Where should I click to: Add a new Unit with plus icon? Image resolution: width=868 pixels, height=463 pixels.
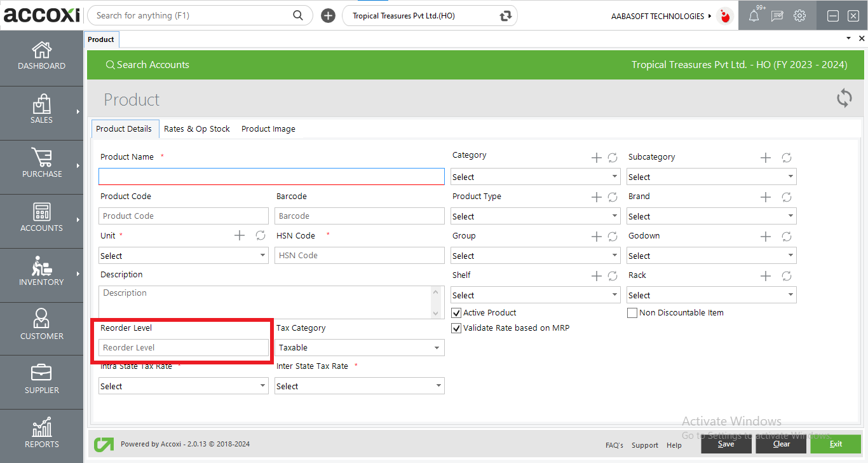click(240, 235)
